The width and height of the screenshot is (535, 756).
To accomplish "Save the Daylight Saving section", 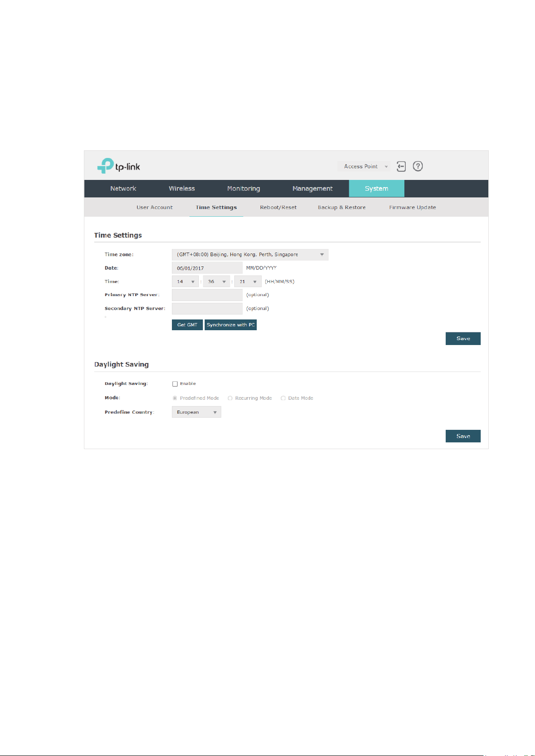I will [x=463, y=436].
